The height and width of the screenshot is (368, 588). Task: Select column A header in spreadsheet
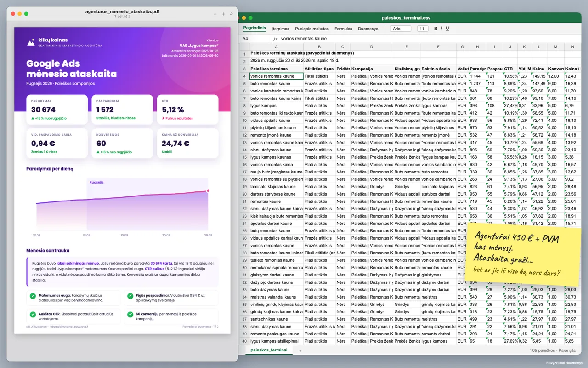tap(276, 47)
